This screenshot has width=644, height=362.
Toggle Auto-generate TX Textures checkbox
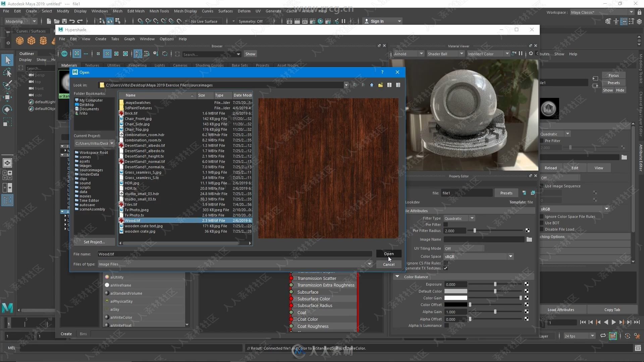tap(446, 268)
